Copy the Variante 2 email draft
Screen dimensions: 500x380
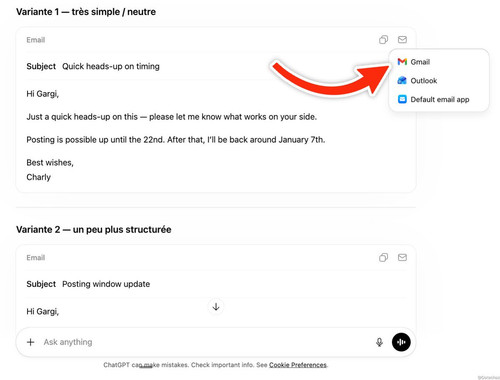(x=383, y=257)
